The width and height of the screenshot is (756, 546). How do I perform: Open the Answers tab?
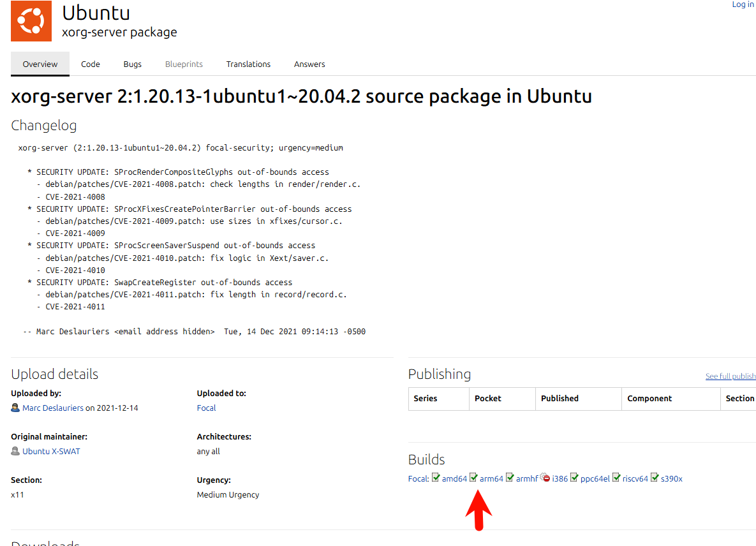coord(309,64)
